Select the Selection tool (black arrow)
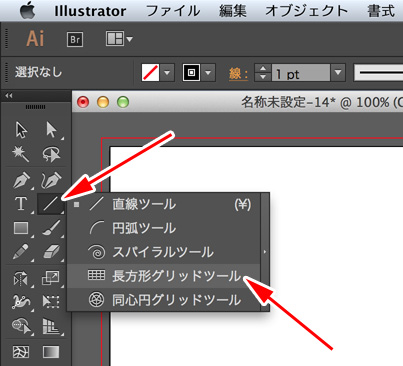The height and width of the screenshot is (366, 403). click(x=21, y=129)
